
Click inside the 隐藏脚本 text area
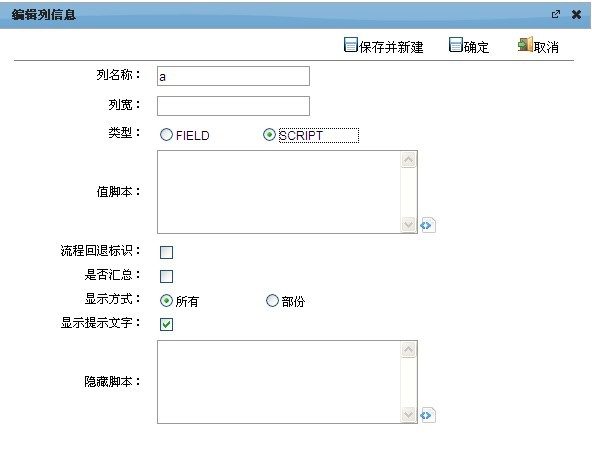279,382
